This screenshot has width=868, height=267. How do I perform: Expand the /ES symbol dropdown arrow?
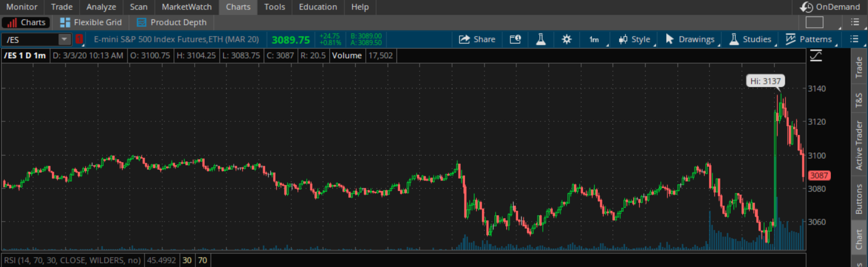[x=64, y=39]
